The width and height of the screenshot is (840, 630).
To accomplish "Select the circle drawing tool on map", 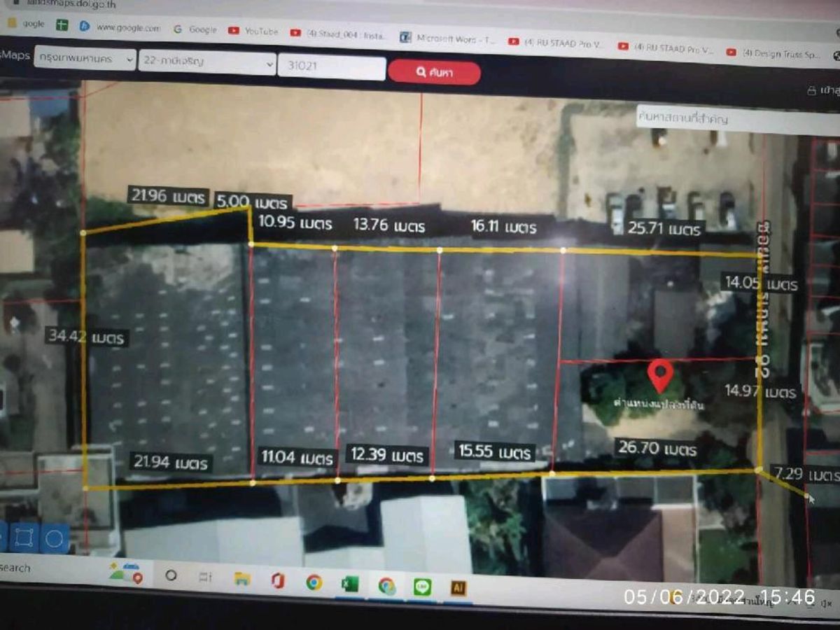I will 55,538.
